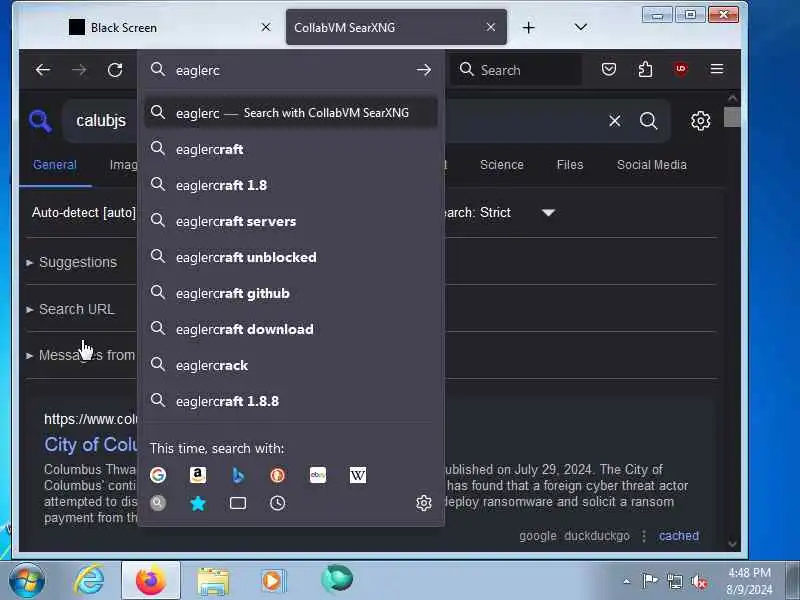
Task: Open Firefox hamburger application menu
Action: click(x=717, y=69)
